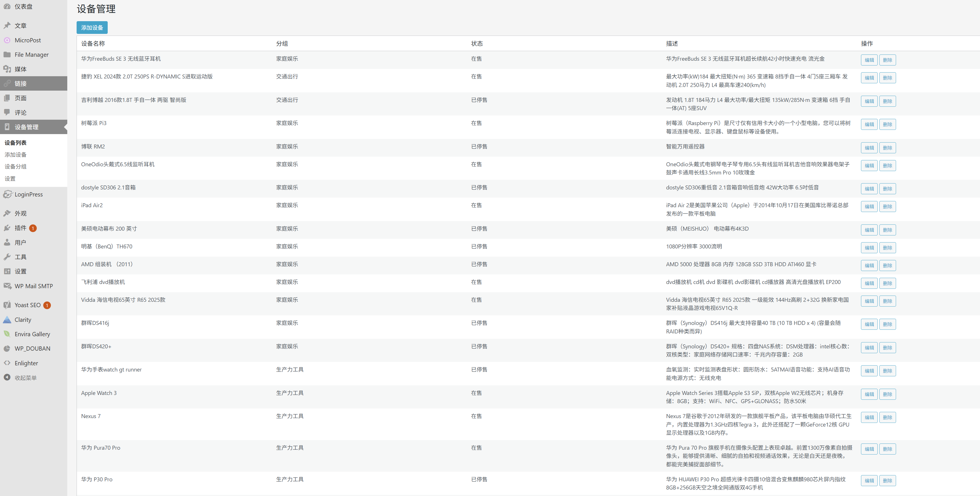Click the 状态 column header
The width and height of the screenshot is (980, 496).
(477, 44)
